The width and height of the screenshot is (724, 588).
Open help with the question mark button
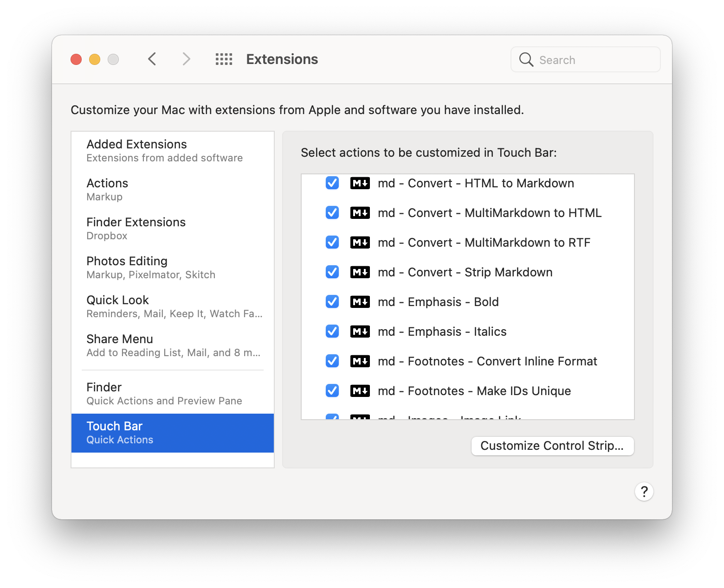coord(644,492)
